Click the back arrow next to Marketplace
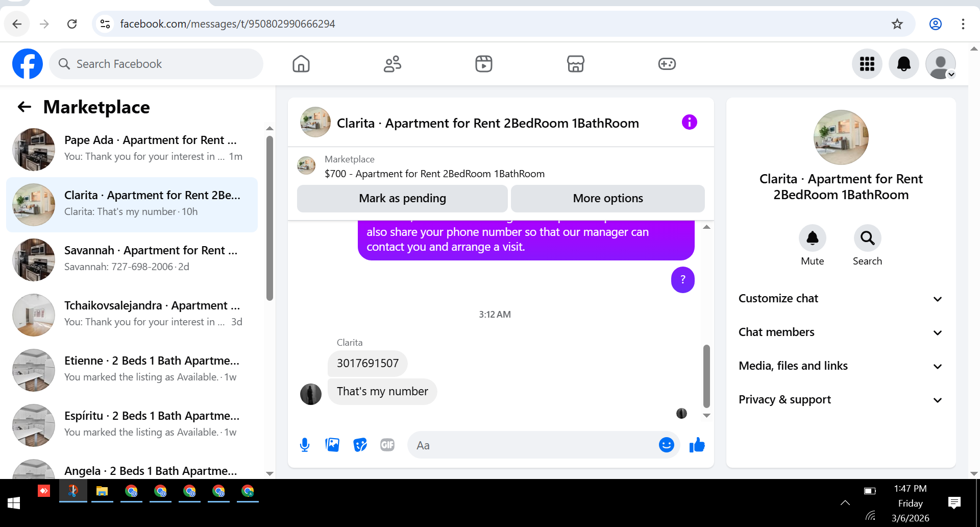Screen dimensions: 980x527 click(24, 107)
